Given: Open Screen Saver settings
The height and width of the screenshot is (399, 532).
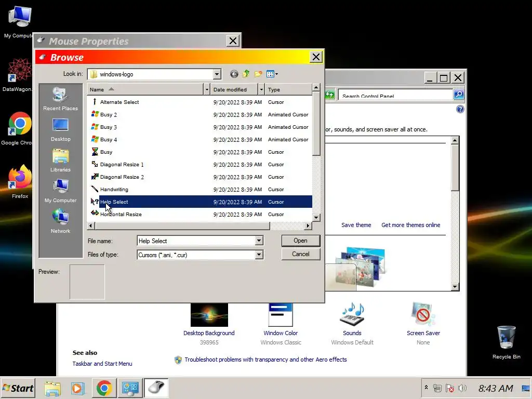Looking at the screenshot, I should [x=423, y=324].
